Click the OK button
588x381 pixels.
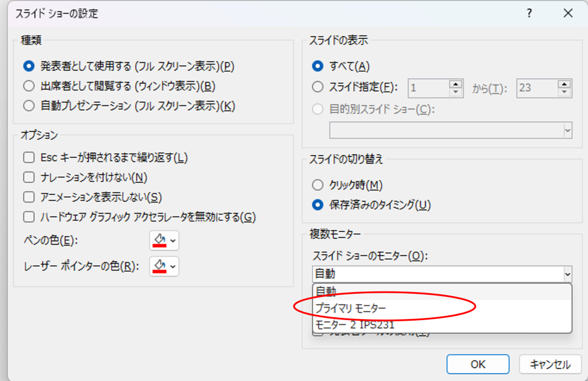477,364
